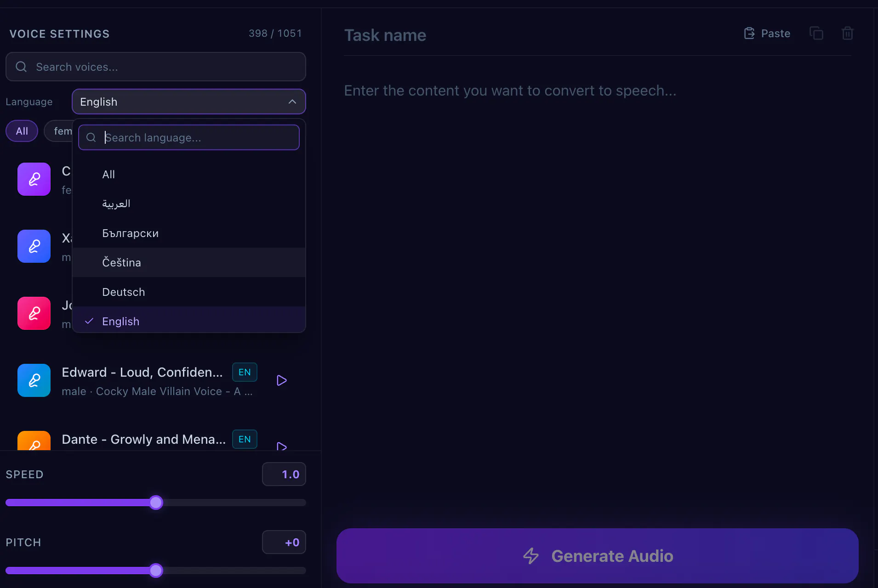Click the checkmark beside English option
Screen dimensions: 878x588
click(x=89, y=321)
